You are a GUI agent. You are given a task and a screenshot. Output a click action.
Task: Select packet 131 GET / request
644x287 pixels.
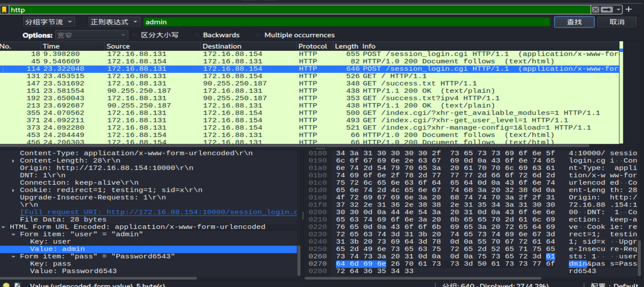310,76
